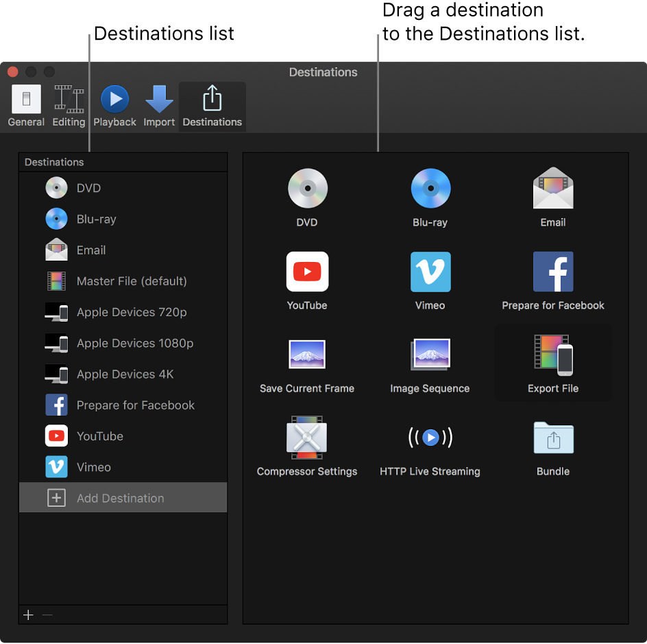Open the General preferences tab
This screenshot has height=644, width=647.
26,106
